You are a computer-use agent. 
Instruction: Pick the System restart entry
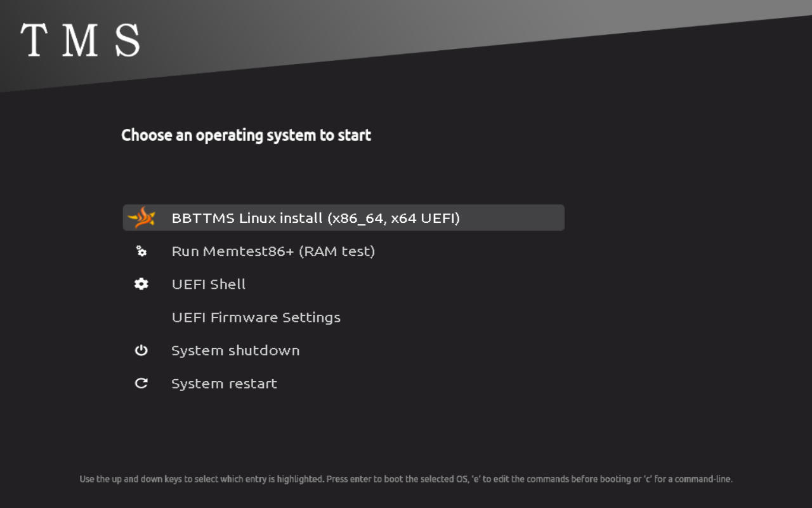click(x=224, y=384)
